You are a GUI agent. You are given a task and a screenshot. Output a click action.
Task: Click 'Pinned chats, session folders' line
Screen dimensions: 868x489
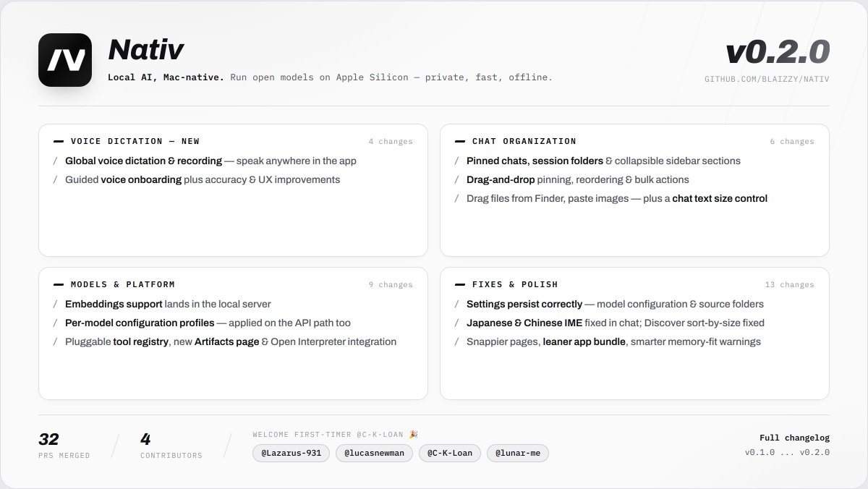(x=603, y=161)
